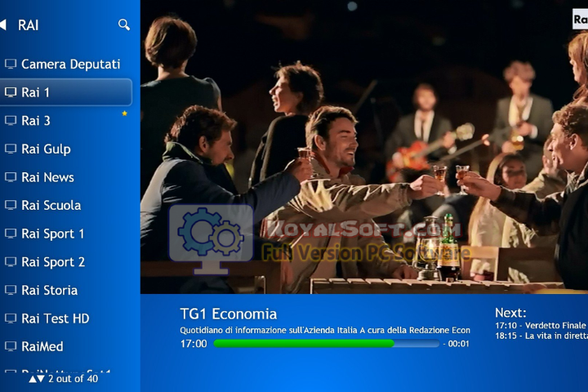Click the TV icon beside Rai Storia
588x392 pixels.
tap(11, 290)
